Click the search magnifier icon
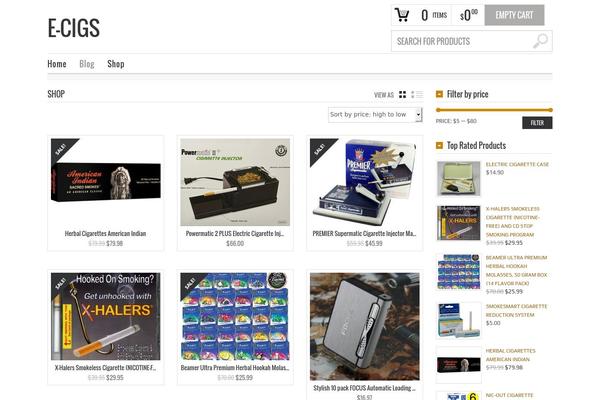Image resolution: width=600 pixels, height=400 pixels. point(540,41)
